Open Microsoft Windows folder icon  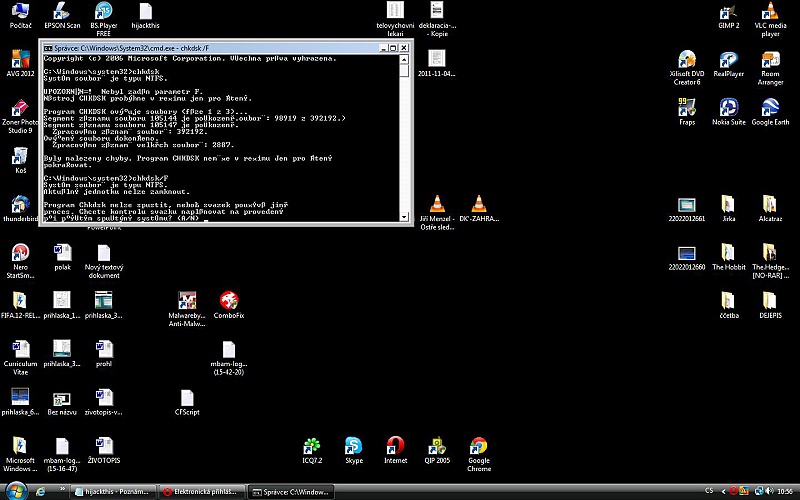(x=20, y=454)
